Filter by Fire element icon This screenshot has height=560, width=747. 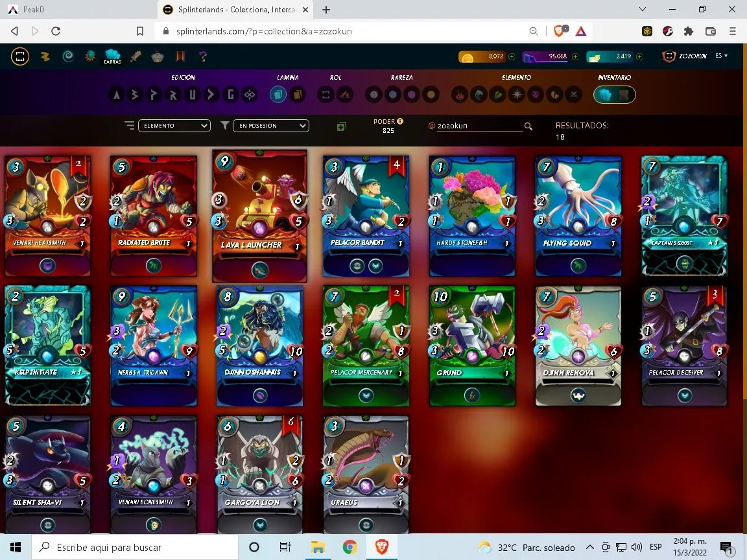(460, 94)
